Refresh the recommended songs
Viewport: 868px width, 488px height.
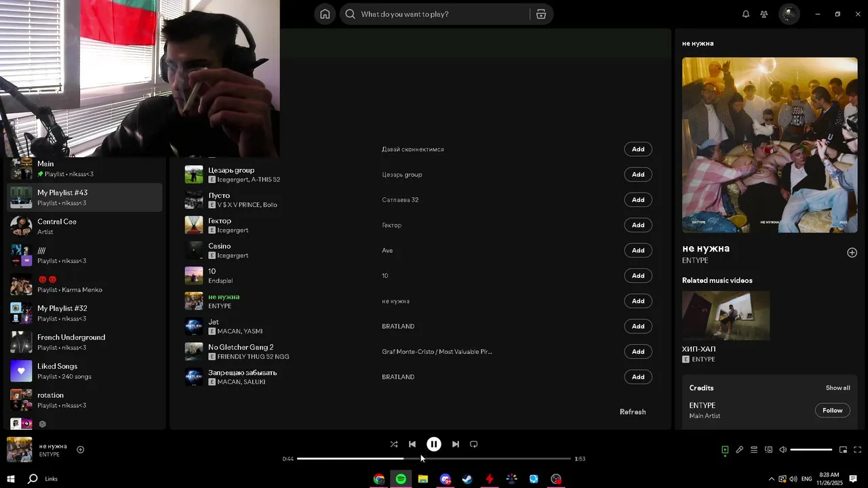point(633,412)
